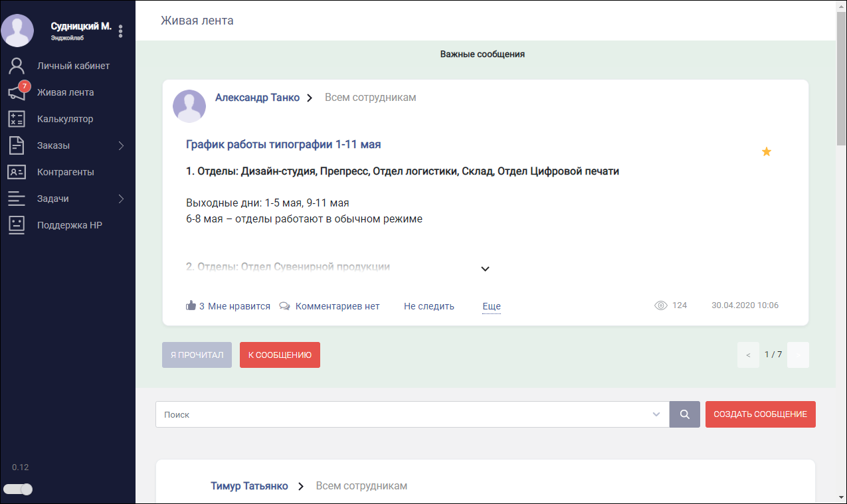The height and width of the screenshot is (504, 847).
Task: Open Калькулятор menu item
Action: tap(65, 119)
